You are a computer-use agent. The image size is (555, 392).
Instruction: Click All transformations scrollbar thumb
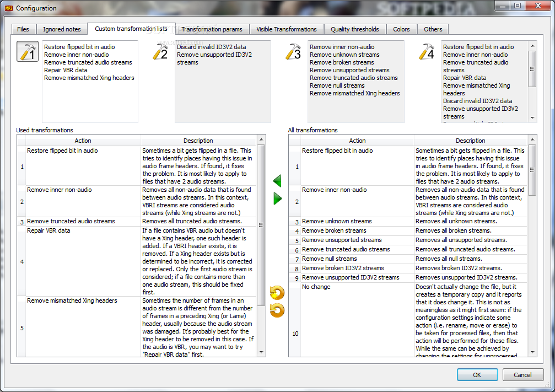click(x=532, y=170)
